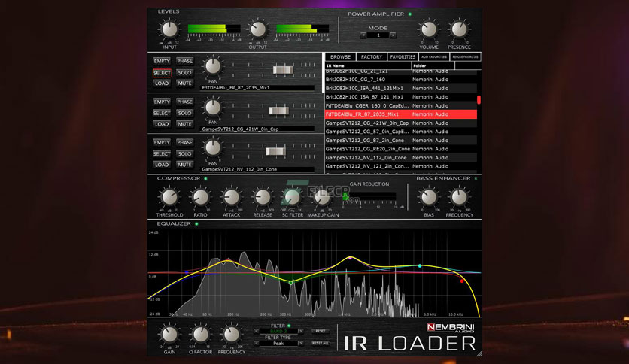This screenshot has height=364, width=629.
Task: Select the cyan EQ band node
Action: point(420,265)
